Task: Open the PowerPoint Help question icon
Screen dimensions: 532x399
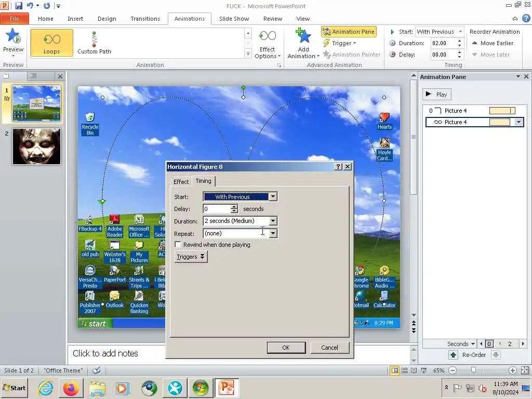Action: click(526, 18)
